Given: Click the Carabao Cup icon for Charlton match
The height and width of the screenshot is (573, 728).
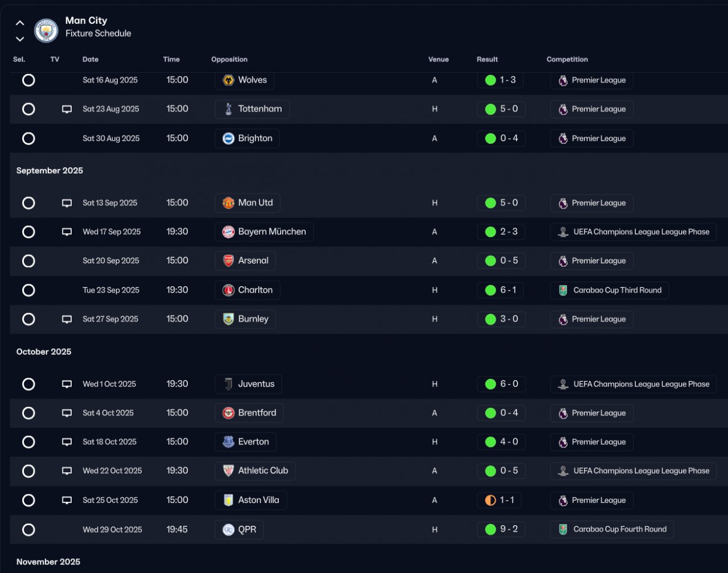Looking at the screenshot, I should 563,290.
